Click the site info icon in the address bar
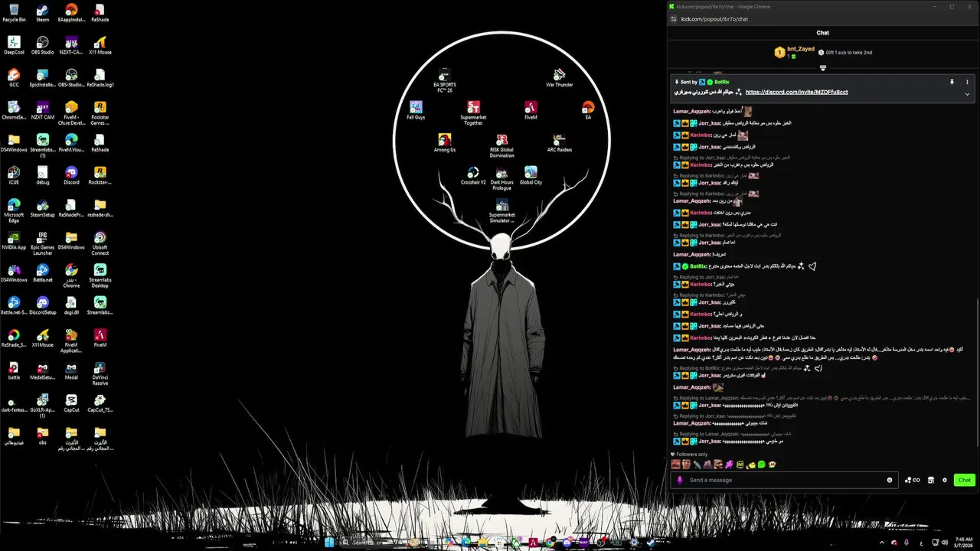980x551 pixels. tap(674, 19)
